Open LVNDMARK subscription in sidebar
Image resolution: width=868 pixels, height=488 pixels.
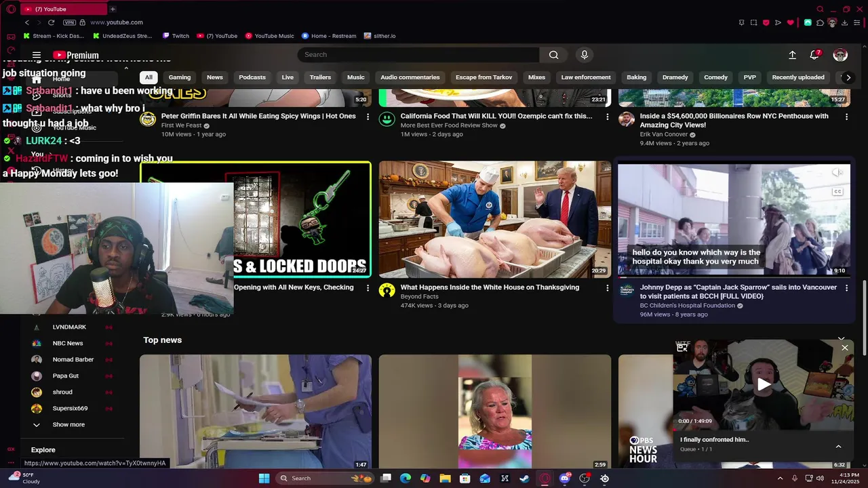tap(69, 327)
